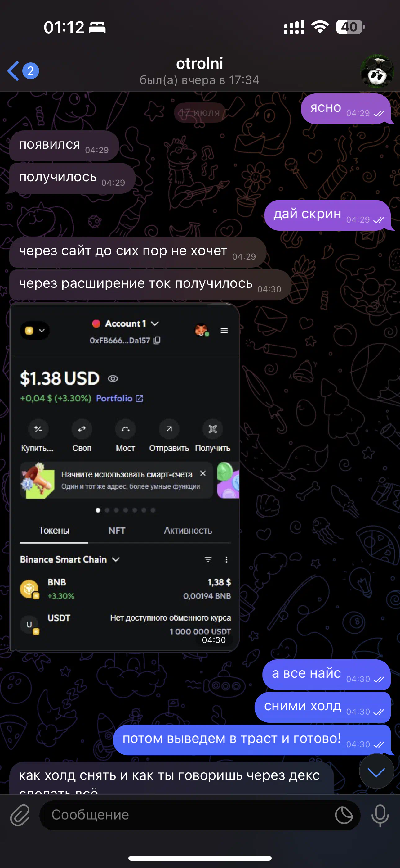
Task: Open the sticker picker icon in message field
Action: click(x=344, y=815)
